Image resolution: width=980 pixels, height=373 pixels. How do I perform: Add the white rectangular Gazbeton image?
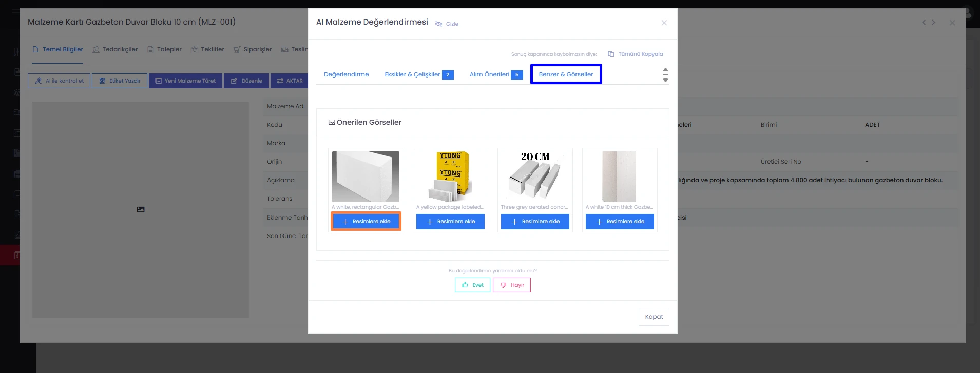366,222
